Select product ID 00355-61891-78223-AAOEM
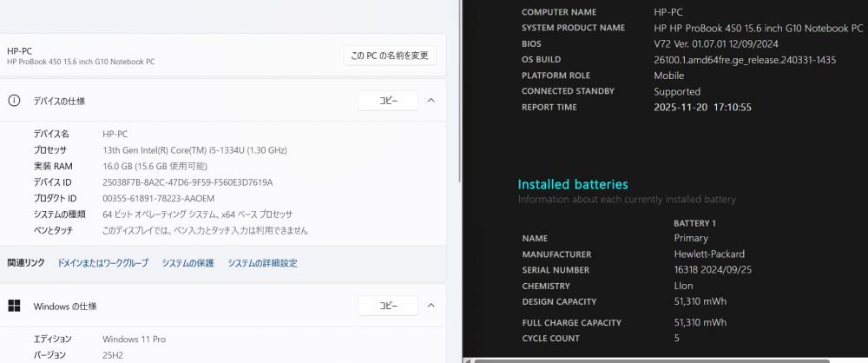Screen dimensions: 868x363 [x=158, y=198]
